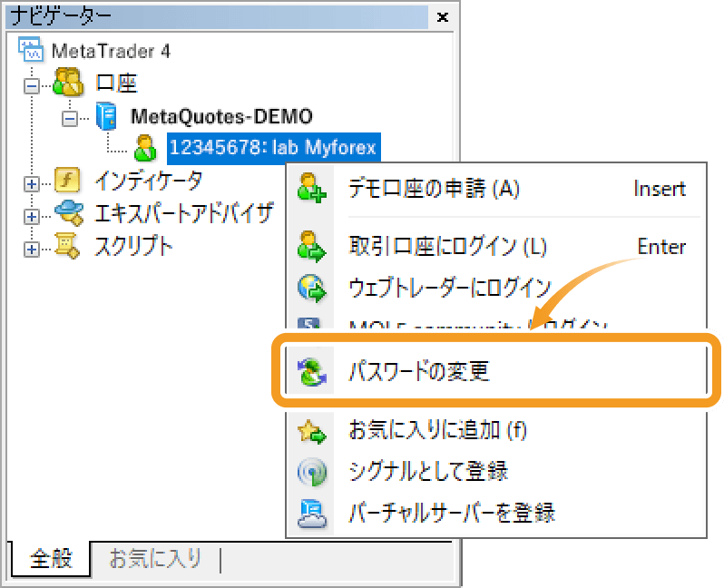Select パスワードの変更 in context menu

click(496, 371)
